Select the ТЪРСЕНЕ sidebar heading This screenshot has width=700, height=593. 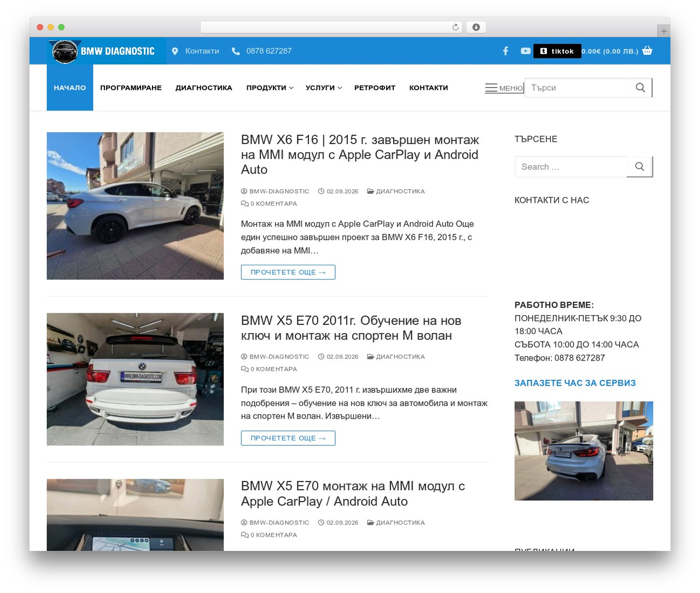tap(536, 139)
